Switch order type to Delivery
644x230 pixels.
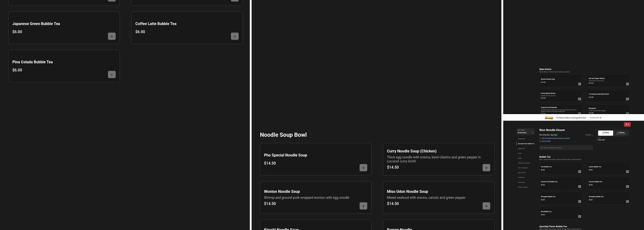point(621,133)
